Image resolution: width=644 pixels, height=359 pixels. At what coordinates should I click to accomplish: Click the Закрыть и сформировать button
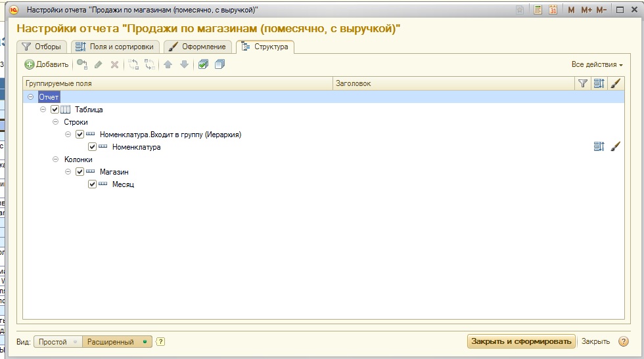click(521, 341)
